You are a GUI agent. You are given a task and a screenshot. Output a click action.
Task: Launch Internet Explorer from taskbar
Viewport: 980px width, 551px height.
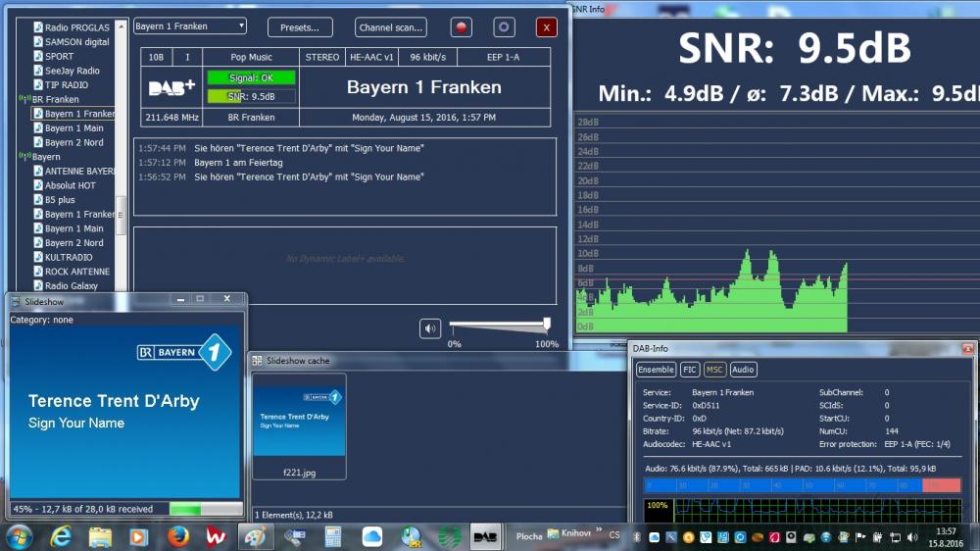coord(61,536)
